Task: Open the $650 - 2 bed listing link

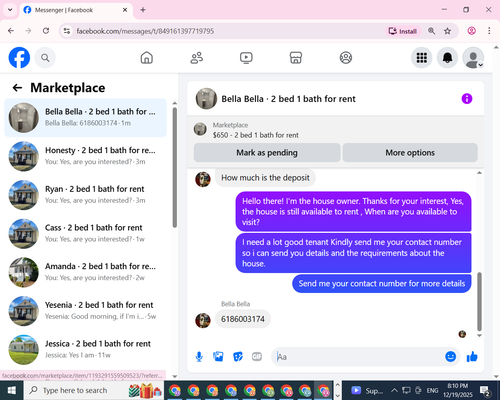Action: (256, 135)
